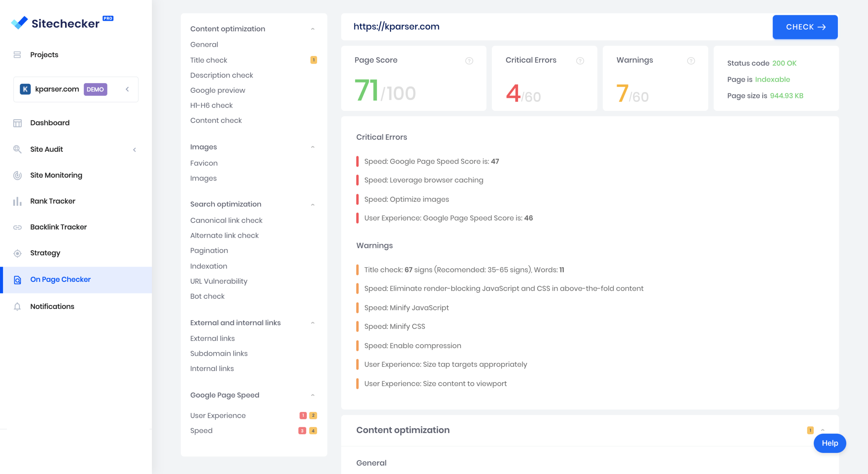Open Backlink Tracker
This screenshot has height=474, width=868.
coord(58,227)
